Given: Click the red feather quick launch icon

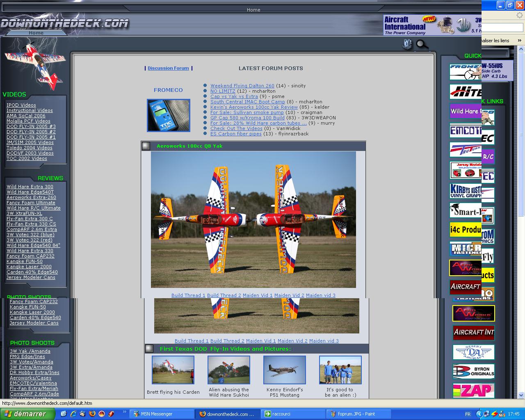Looking at the screenshot, I should 111,414.
